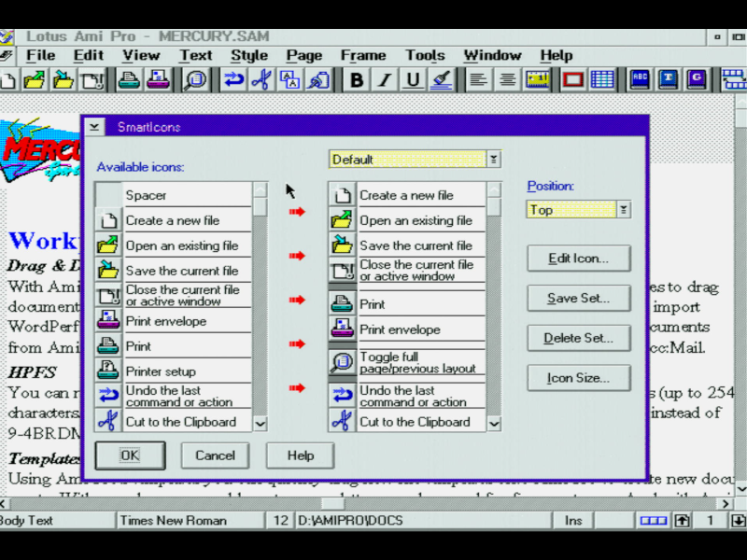Image resolution: width=747 pixels, height=560 pixels.
Task: Click down arrow of Default set scrollbar
Action: pos(494,424)
